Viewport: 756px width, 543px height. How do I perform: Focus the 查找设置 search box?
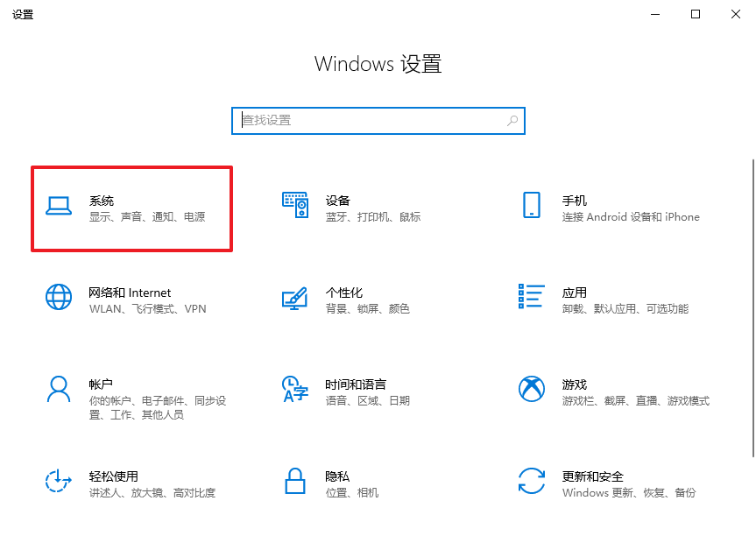[368, 121]
